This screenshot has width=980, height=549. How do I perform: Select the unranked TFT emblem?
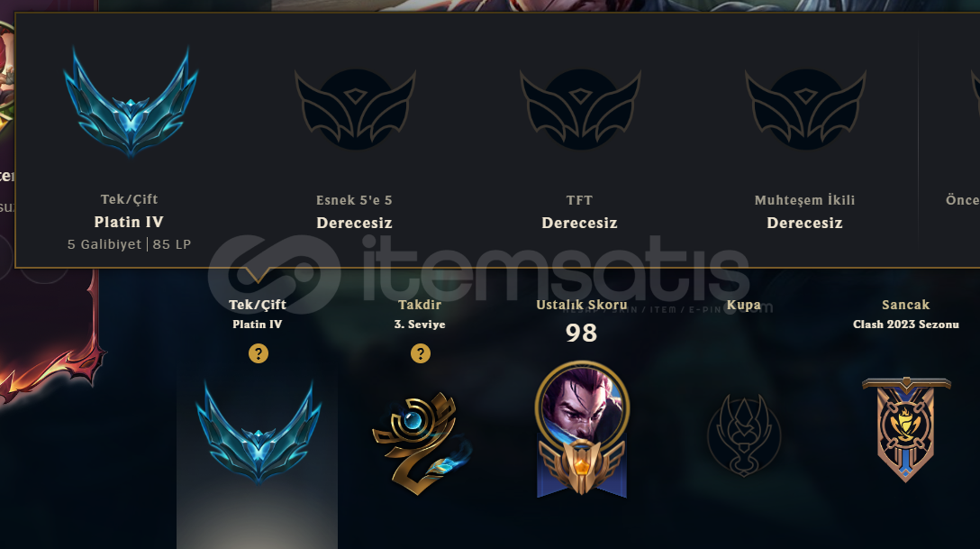(x=580, y=109)
